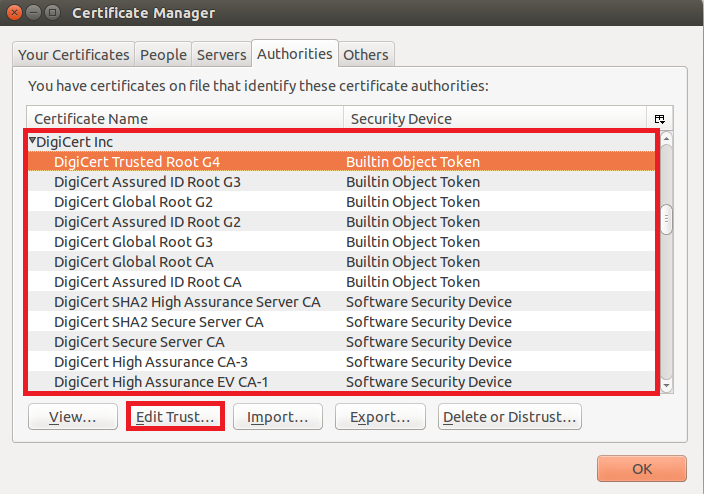
Task: Sort by Security Device column header
Action: tap(495, 119)
